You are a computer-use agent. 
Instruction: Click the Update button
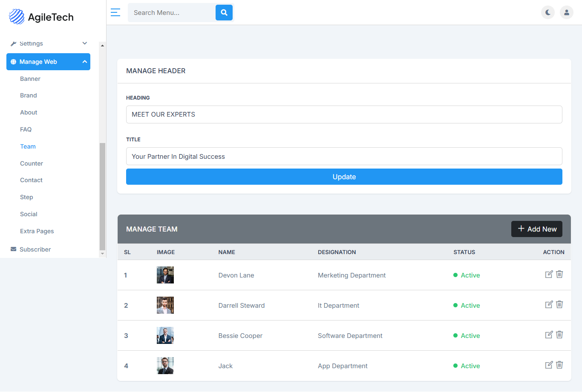344,177
